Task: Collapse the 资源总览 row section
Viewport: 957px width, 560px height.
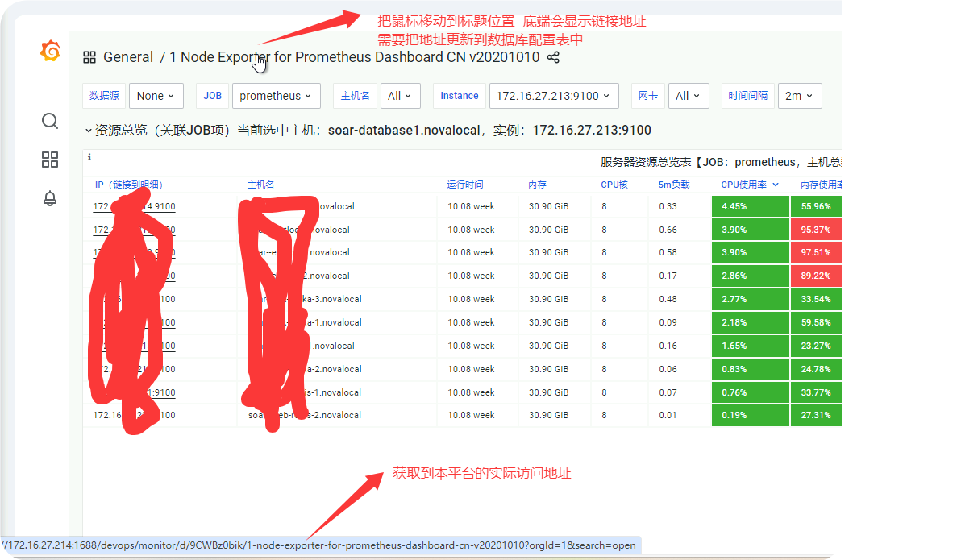Action: point(89,131)
